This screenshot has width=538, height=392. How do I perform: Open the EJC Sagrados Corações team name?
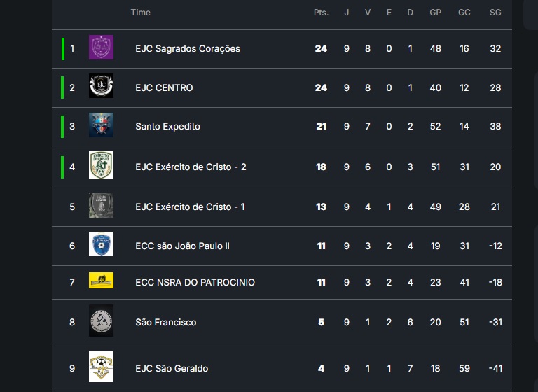[188, 48]
